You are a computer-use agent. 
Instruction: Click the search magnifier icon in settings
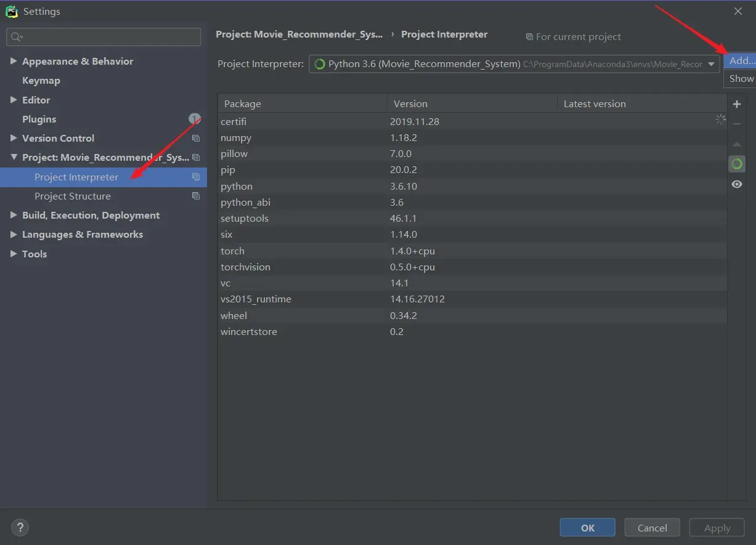pos(17,37)
